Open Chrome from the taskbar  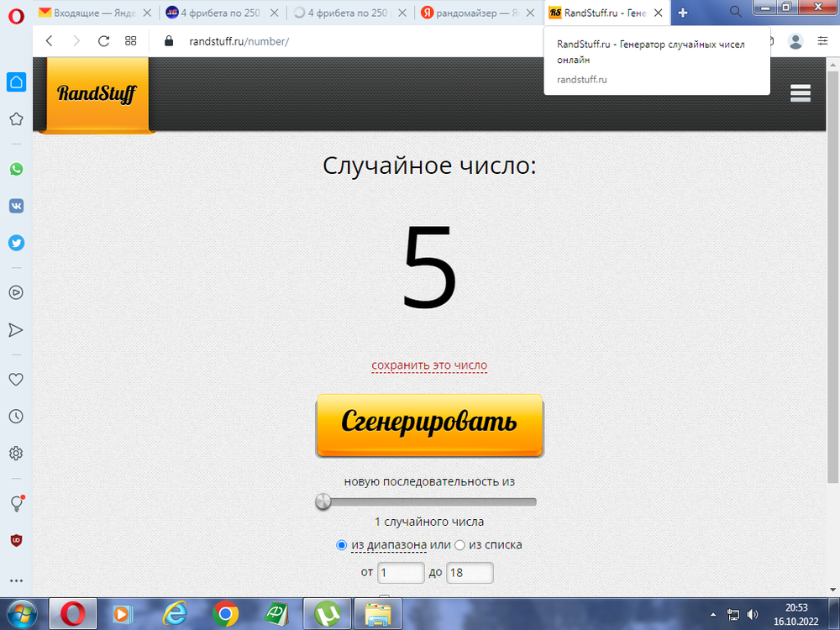tap(225, 614)
